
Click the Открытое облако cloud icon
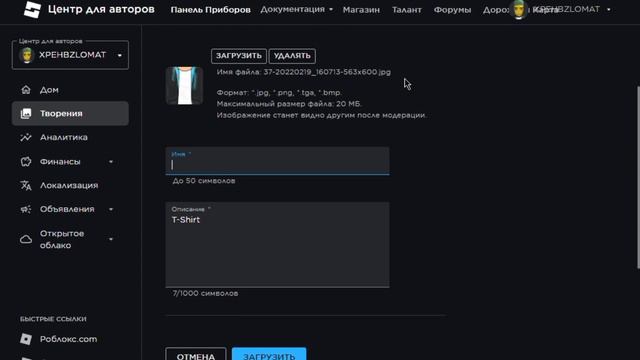coord(26,239)
